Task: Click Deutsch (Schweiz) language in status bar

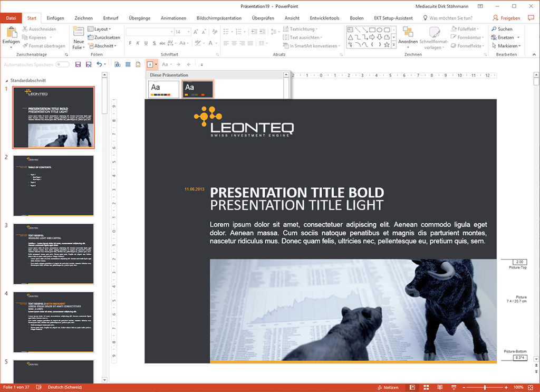Action: [65, 387]
